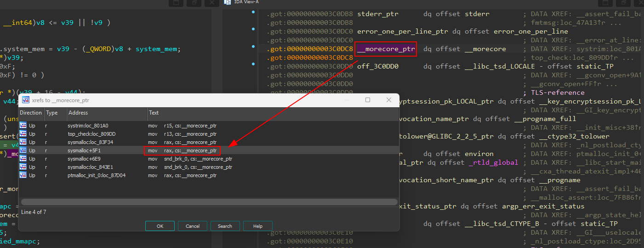Click the xref icon beside sysmalloc:loc_843E1
Image resolution: width=644 pixels, height=248 pixels.
[23, 167]
